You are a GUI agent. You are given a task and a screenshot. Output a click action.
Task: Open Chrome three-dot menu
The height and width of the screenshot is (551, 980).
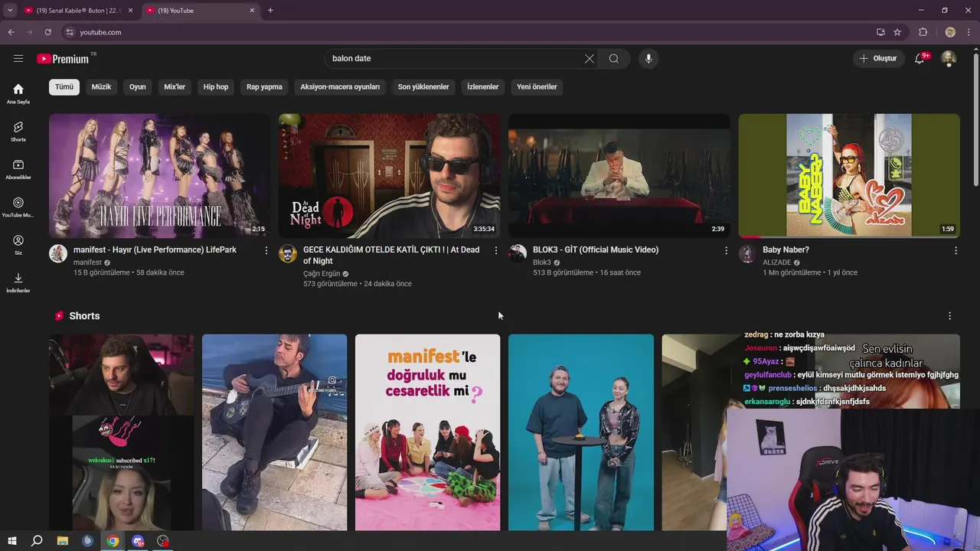pyautogui.click(x=969, y=32)
